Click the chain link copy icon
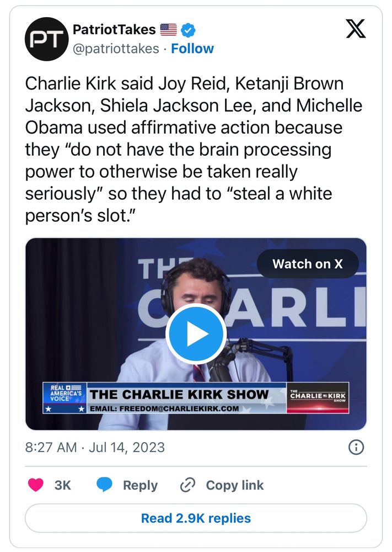 tap(187, 485)
